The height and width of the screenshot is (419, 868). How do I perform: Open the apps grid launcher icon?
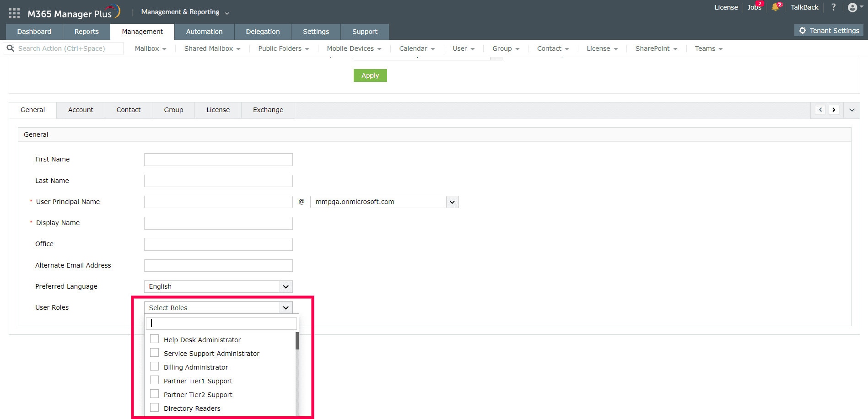14,13
